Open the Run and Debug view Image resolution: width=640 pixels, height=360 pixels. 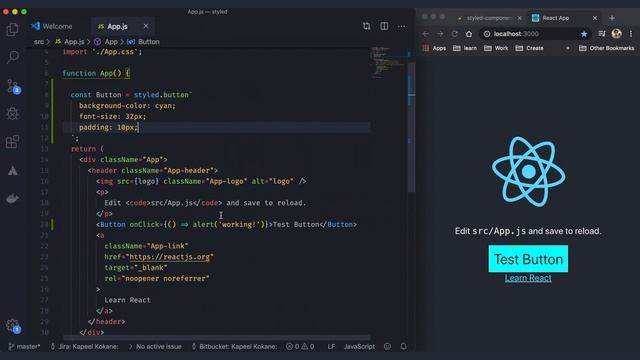(x=13, y=113)
